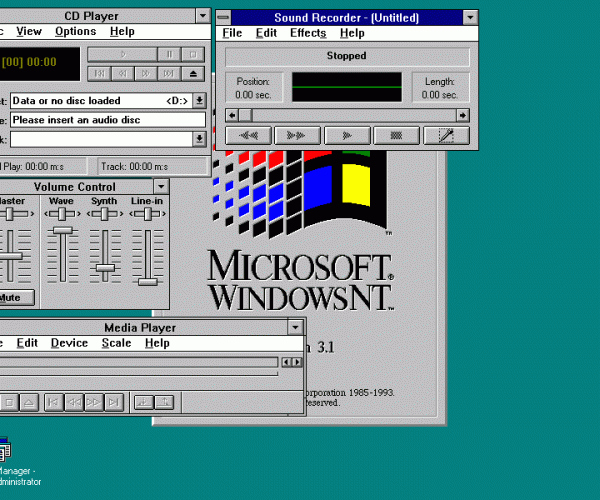Screen dimensions: 600x500
Task: Click Media Player mark out button
Action: click(164, 402)
